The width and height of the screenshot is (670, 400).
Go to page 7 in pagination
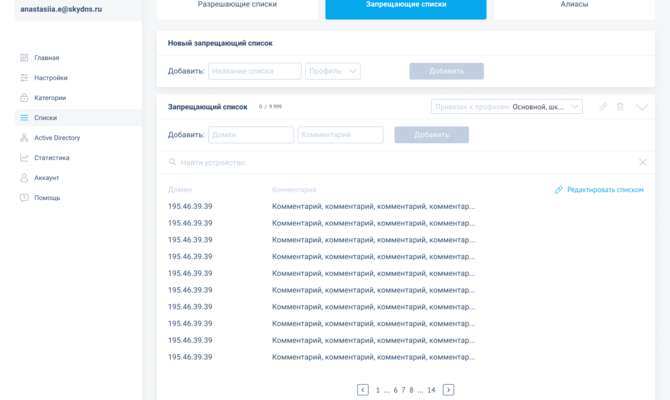coord(403,390)
